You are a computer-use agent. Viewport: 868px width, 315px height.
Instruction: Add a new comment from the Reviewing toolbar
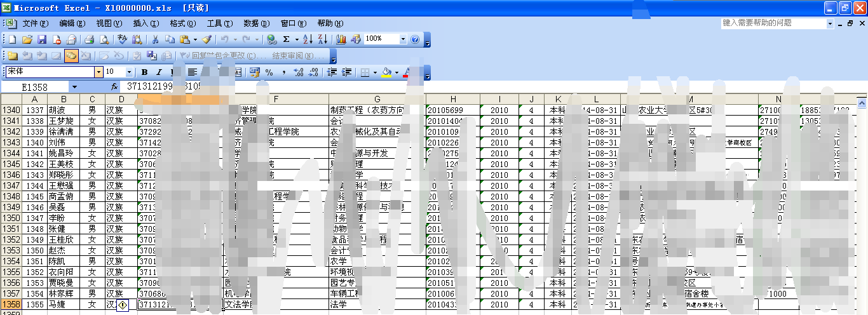[x=12, y=56]
